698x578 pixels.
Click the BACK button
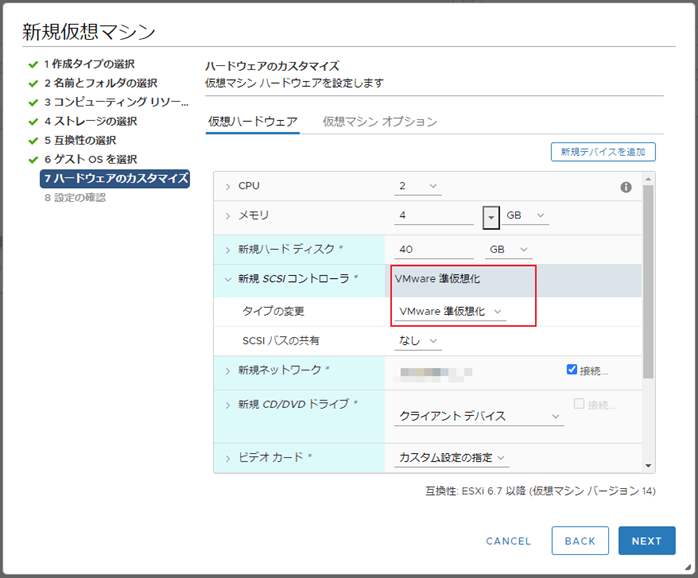pos(580,541)
